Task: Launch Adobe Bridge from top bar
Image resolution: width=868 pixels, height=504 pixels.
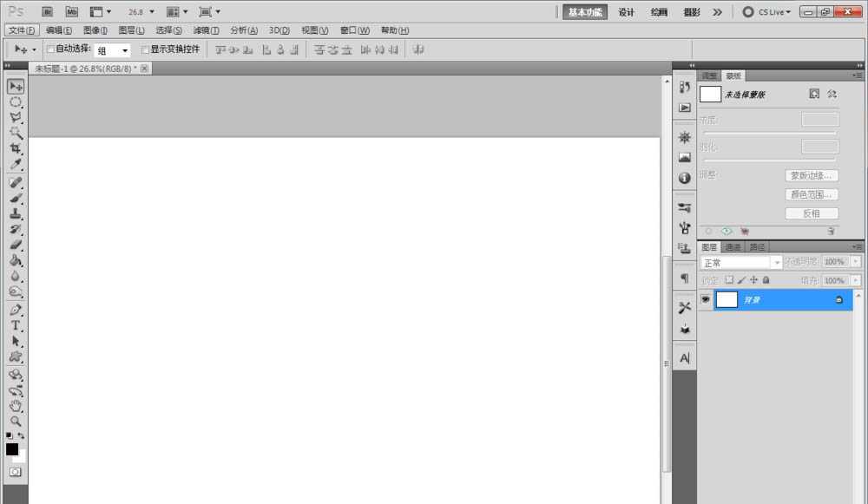Action: click(48, 12)
